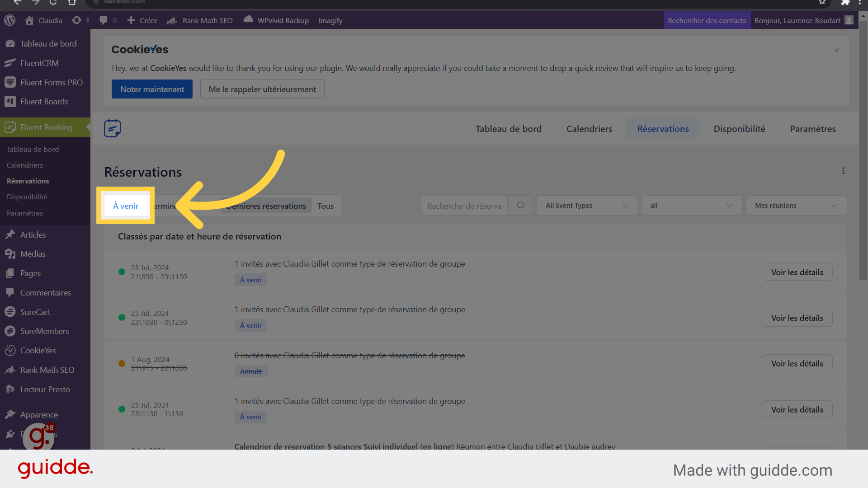Open Fluent Forms PRO sidebar icon
Screen dimensions: 868x488
click(x=10, y=82)
